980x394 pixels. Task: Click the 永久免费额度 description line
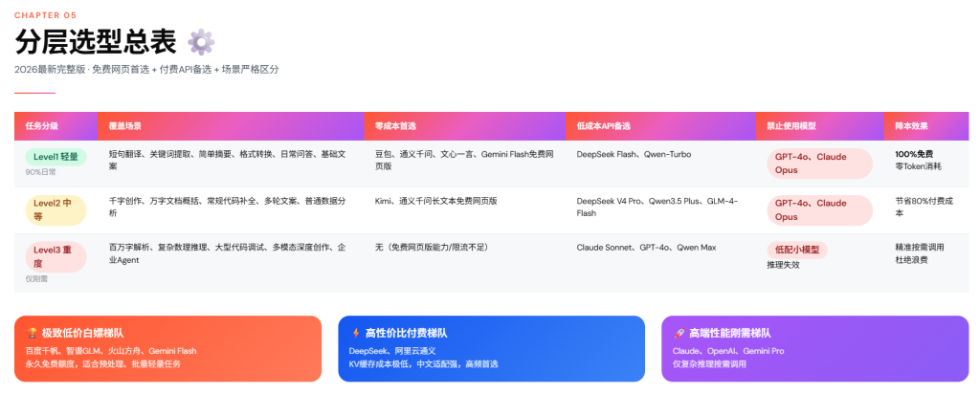click(x=103, y=364)
